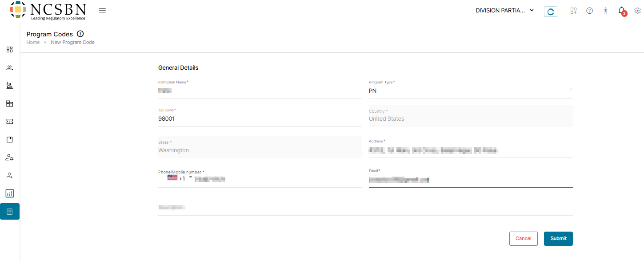This screenshot has height=260, width=644.
Task: Open the reports chart icon in sidebar
Action: 10,193
